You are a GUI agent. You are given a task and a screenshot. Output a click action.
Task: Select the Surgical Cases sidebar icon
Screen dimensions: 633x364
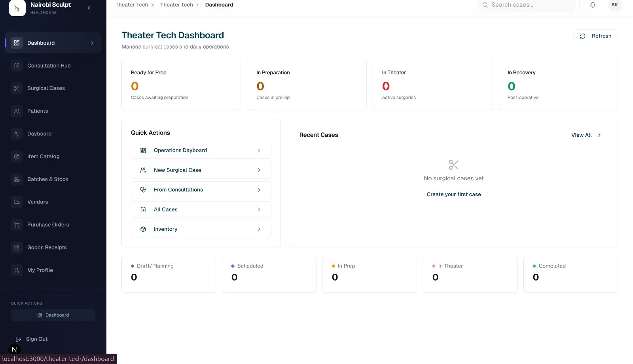click(x=17, y=88)
